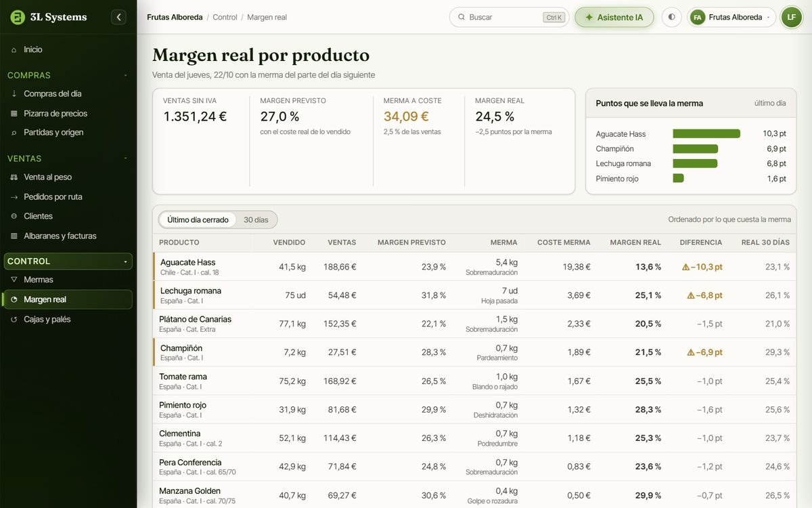Image resolution: width=812 pixels, height=508 pixels.
Task: Click the MARGEN REAL column header
Action: [635, 242]
